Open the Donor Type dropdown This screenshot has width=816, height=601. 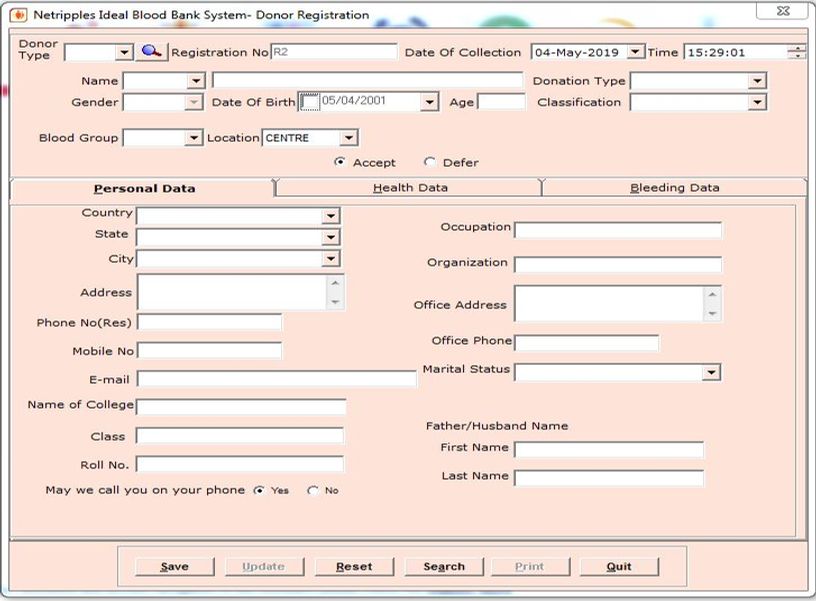(x=124, y=53)
